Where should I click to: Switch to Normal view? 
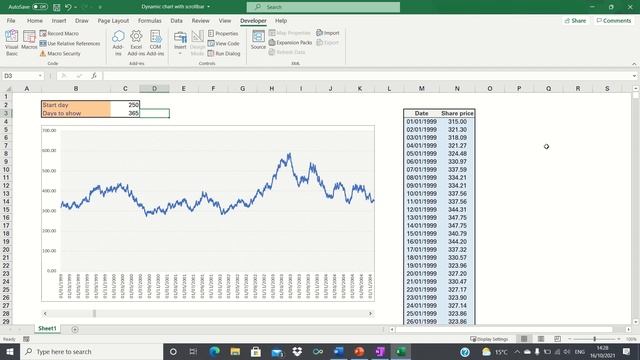pyautogui.click(x=524, y=339)
